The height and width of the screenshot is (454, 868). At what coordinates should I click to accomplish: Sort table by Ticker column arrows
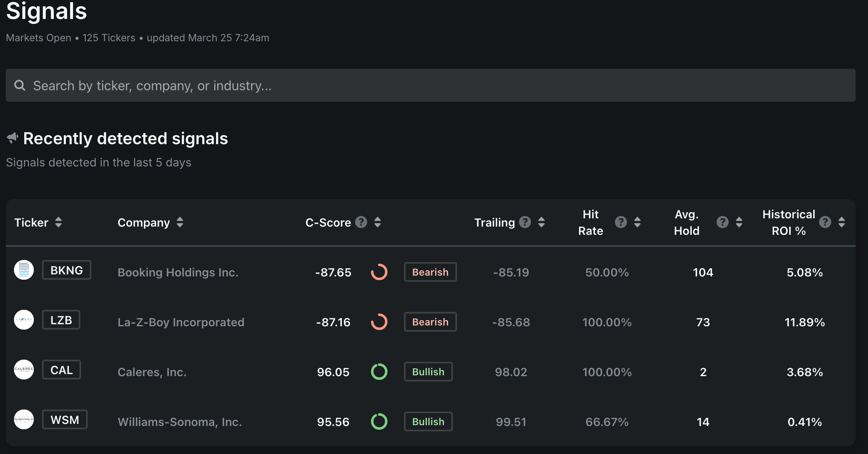point(58,222)
